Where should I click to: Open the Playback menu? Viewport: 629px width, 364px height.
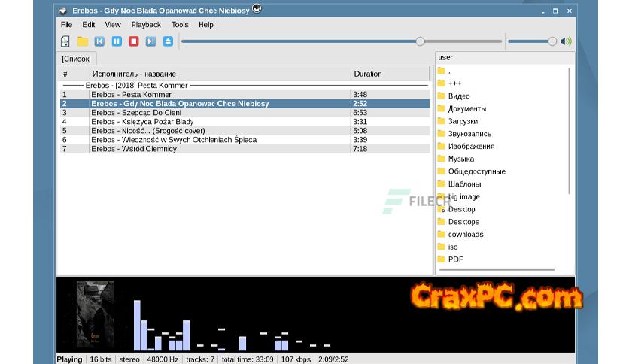pyautogui.click(x=146, y=25)
